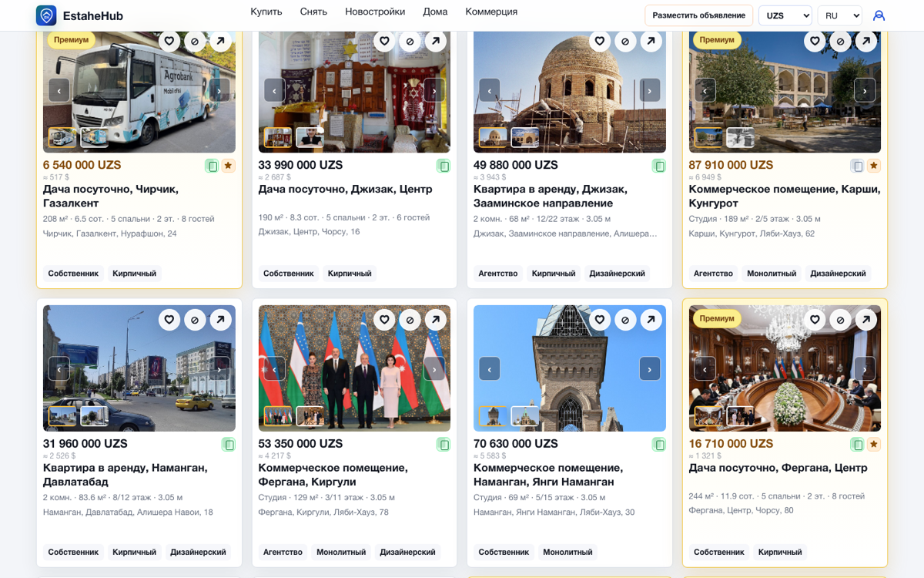924x578 pixels.
Task: Hide the Fergana Kirgili commercial listing
Action: [x=410, y=319]
